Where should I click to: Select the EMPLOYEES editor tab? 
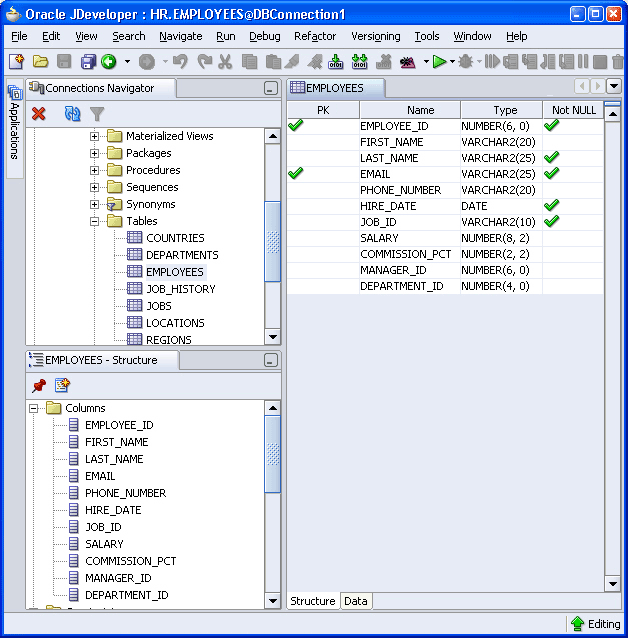336,88
